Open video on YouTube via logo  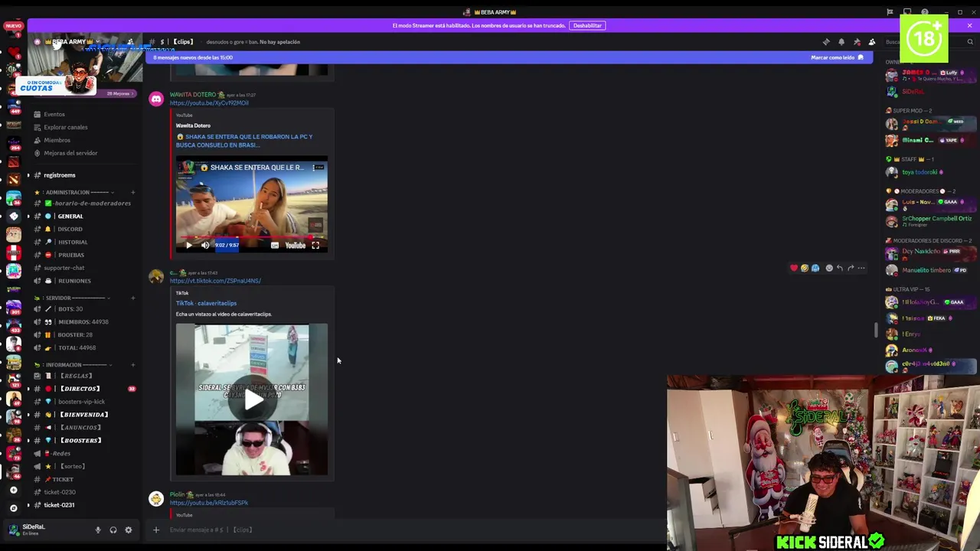pyautogui.click(x=296, y=245)
